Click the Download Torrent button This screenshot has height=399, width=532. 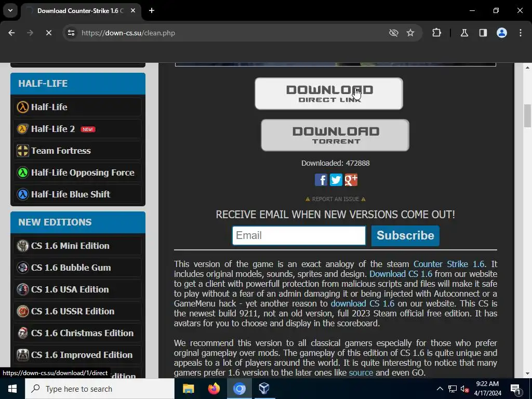pos(335,135)
